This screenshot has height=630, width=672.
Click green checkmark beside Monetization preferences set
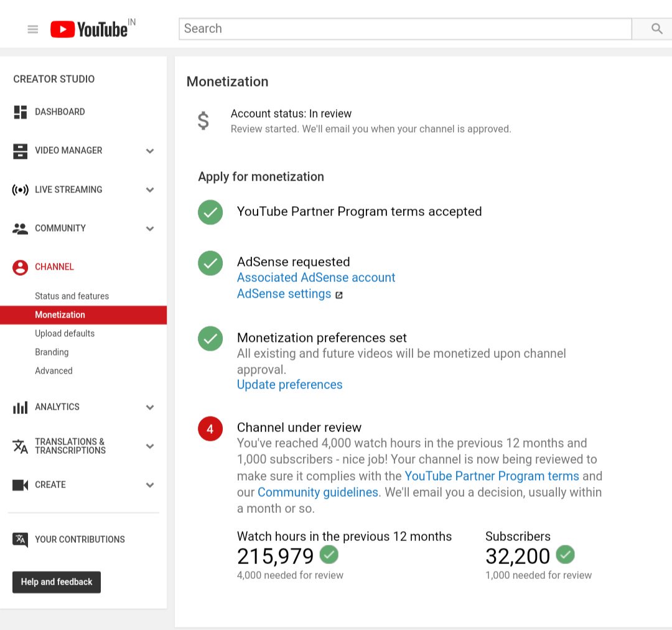point(210,339)
